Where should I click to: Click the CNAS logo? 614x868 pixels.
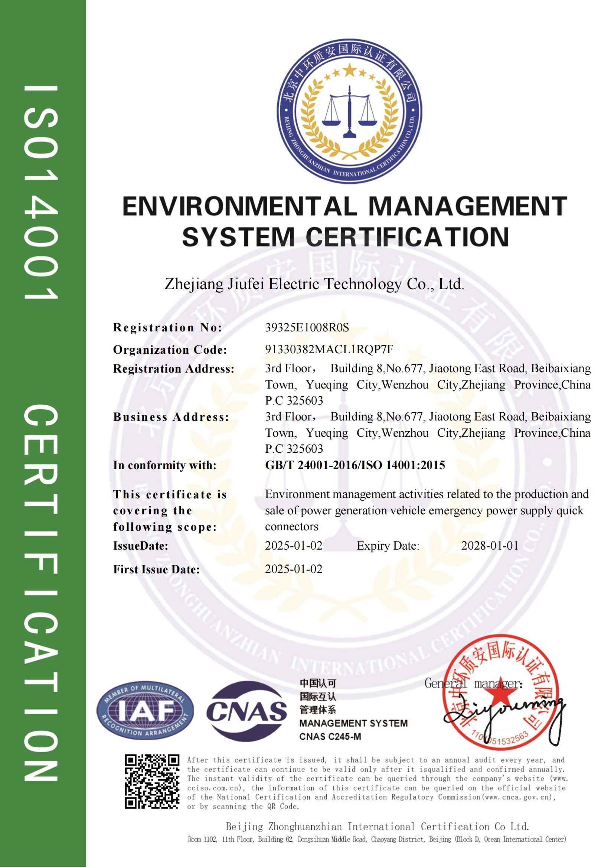[x=246, y=711]
